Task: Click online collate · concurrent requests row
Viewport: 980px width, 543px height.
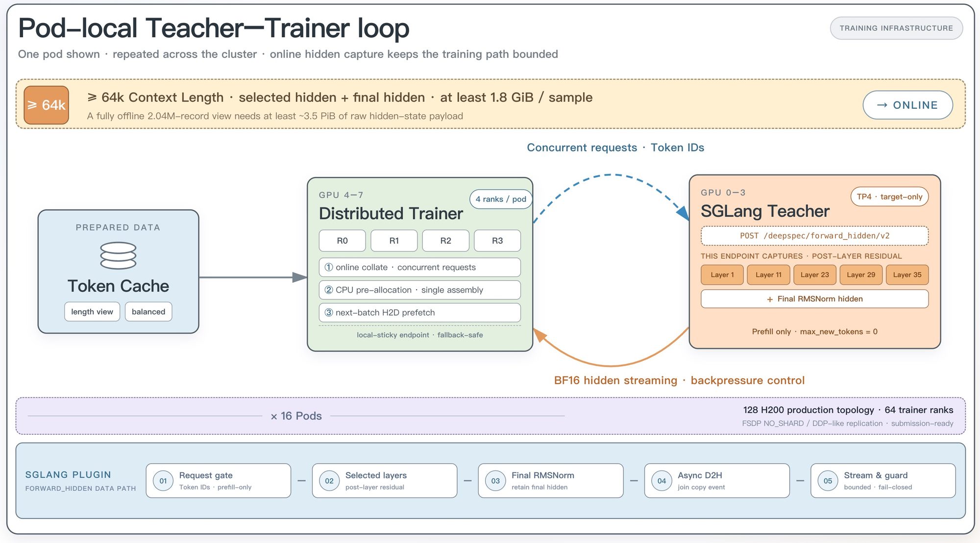Action: [x=420, y=267]
